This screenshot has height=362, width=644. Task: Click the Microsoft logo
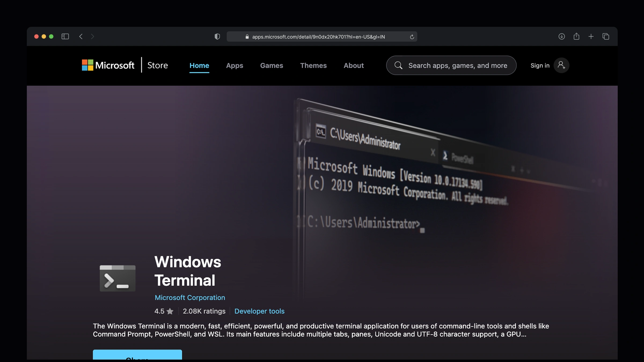tap(108, 65)
